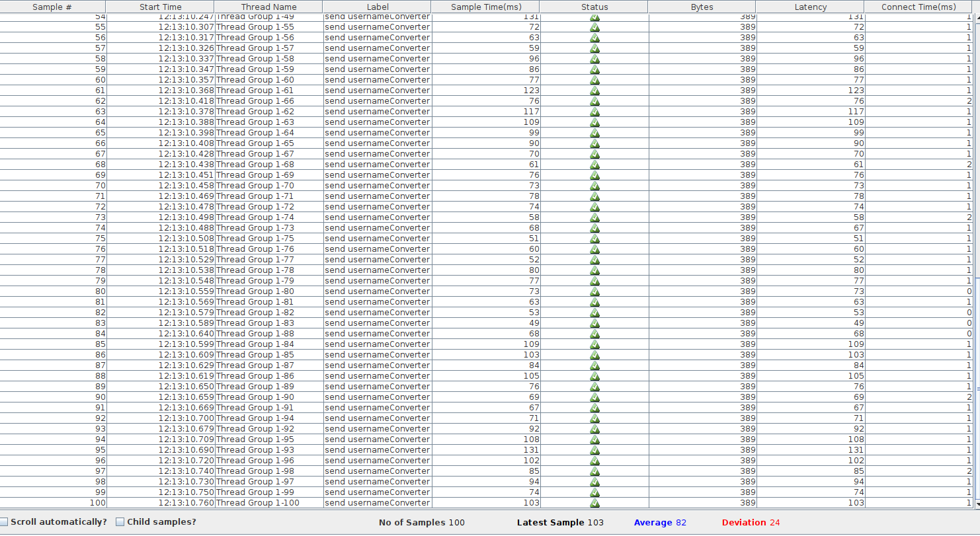Click the status icon for sample 100
980x536 pixels.
[594, 503]
